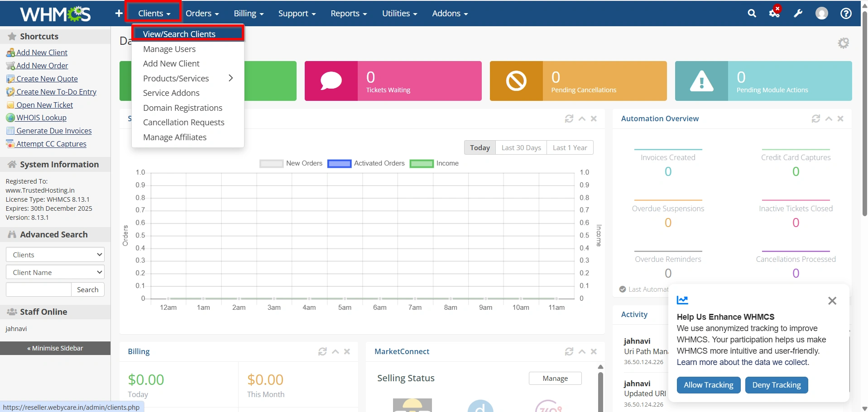Screen dimensions: 868x412
Task: Open the Addons menu
Action: (x=450, y=14)
